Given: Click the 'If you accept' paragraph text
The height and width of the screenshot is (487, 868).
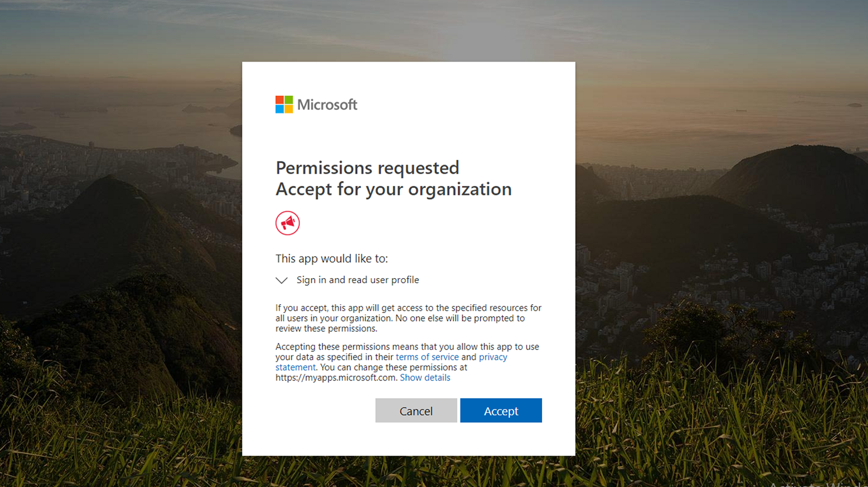Looking at the screenshot, I should (408, 318).
